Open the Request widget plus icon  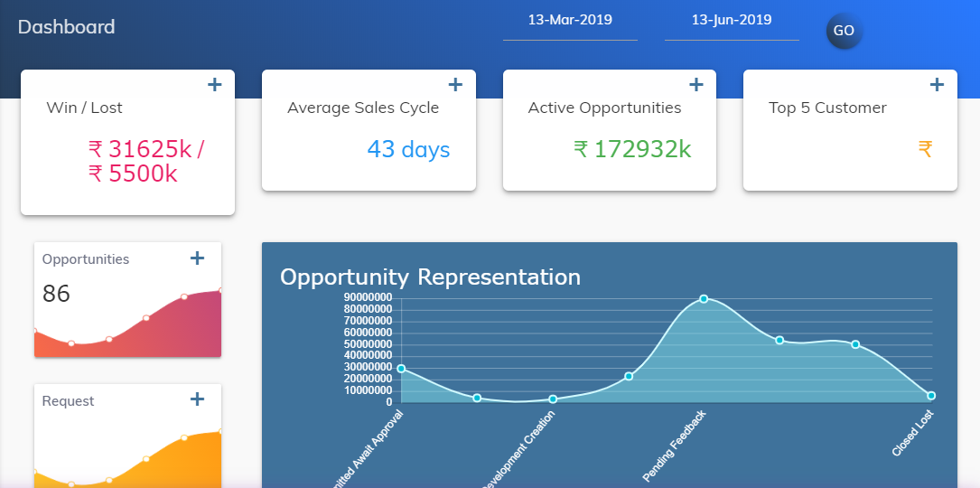coord(197,399)
